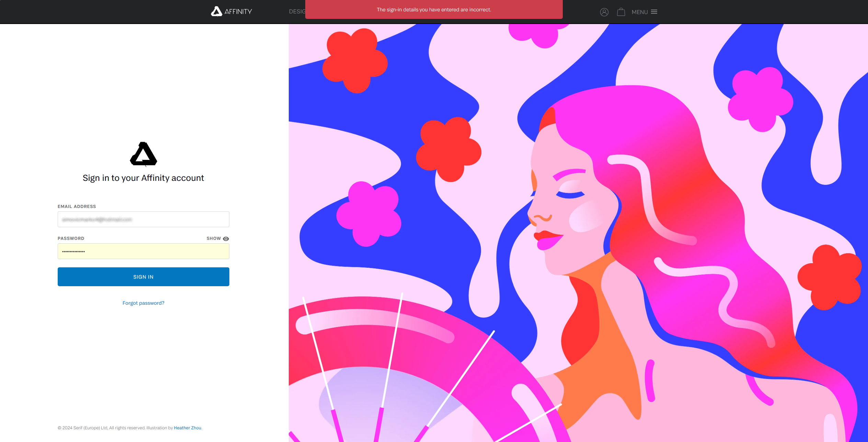868x442 pixels.
Task: Click the SHOW password label
Action: pyautogui.click(x=214, y=239)
